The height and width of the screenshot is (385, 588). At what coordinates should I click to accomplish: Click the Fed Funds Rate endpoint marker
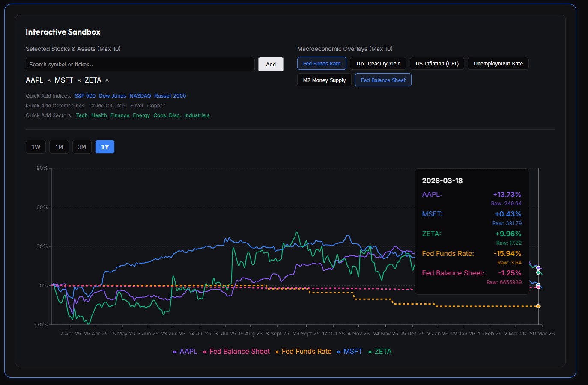(538, 306)
